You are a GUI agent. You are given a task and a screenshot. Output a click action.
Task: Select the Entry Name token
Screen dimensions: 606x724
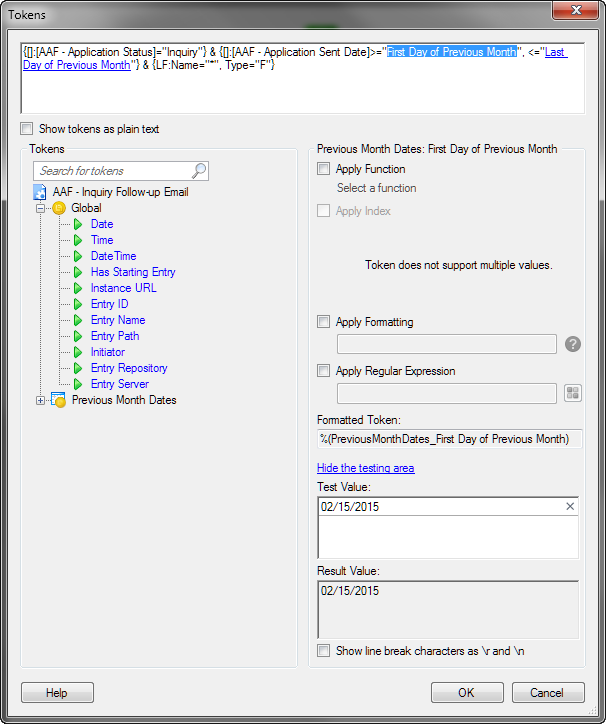[x=118, y=320]
